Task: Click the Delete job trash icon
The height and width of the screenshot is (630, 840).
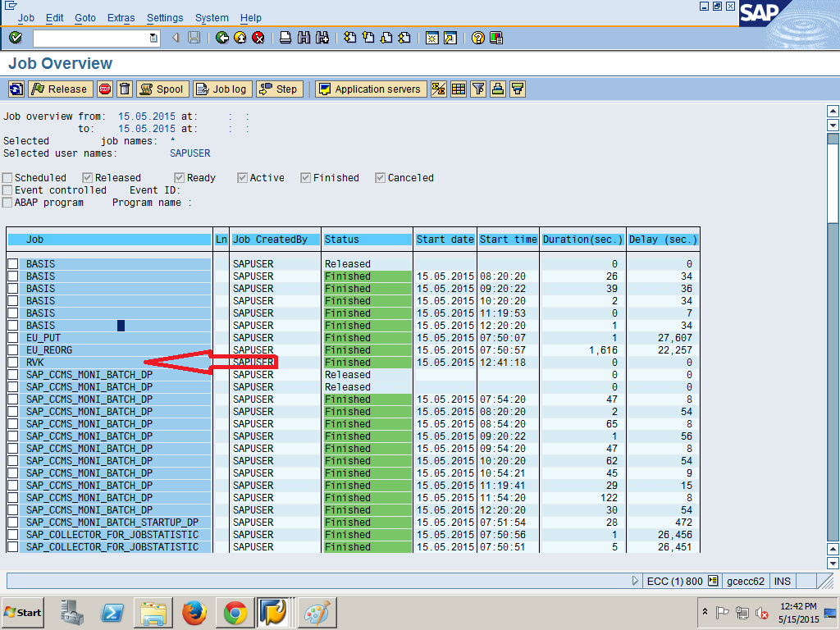Action: 125,89
